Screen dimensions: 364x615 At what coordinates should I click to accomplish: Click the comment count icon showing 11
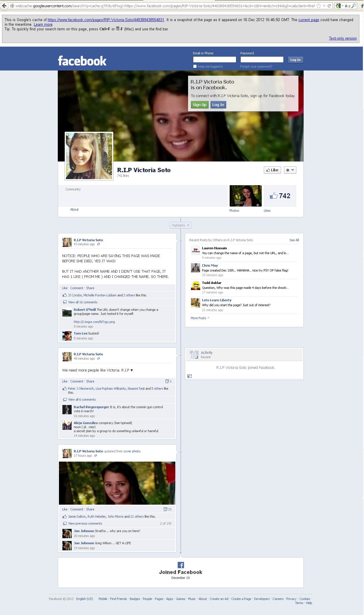(x=168, y=509)
